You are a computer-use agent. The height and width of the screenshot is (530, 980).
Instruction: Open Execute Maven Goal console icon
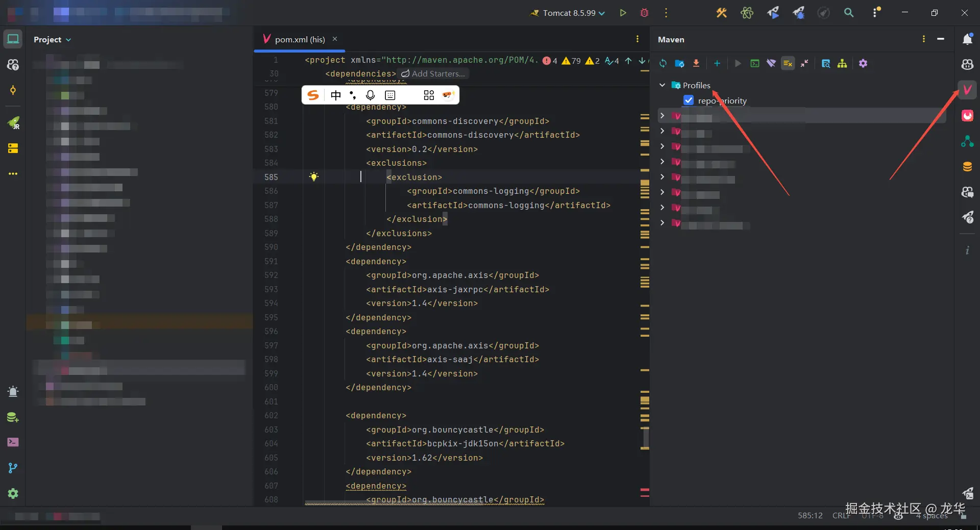754,63
